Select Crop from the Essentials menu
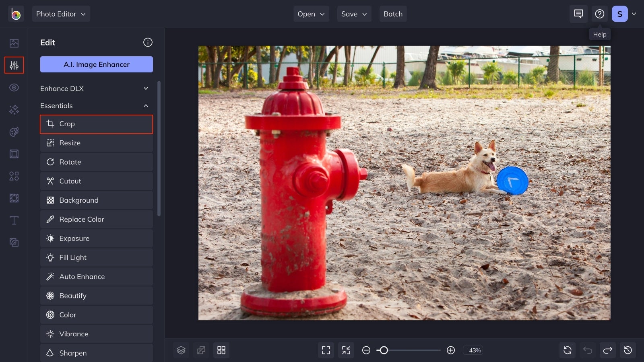The image size is (644, 362). [x=96, y=124]
